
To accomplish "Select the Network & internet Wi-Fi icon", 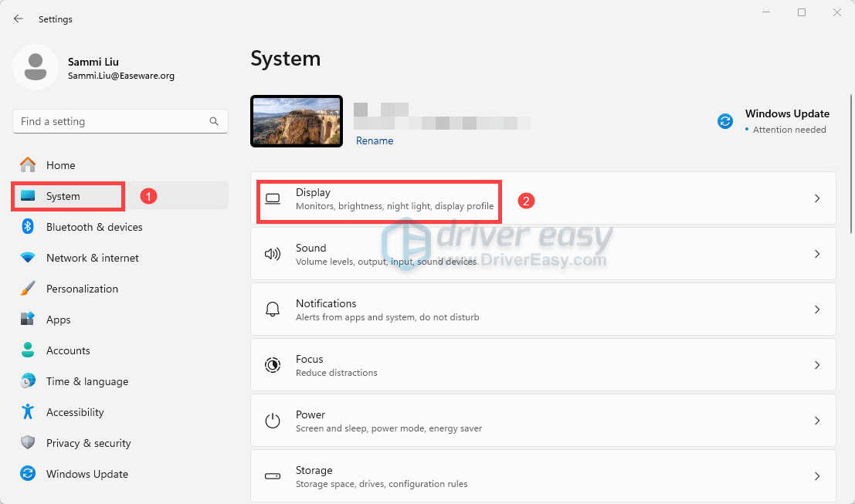I will [28, 258].
